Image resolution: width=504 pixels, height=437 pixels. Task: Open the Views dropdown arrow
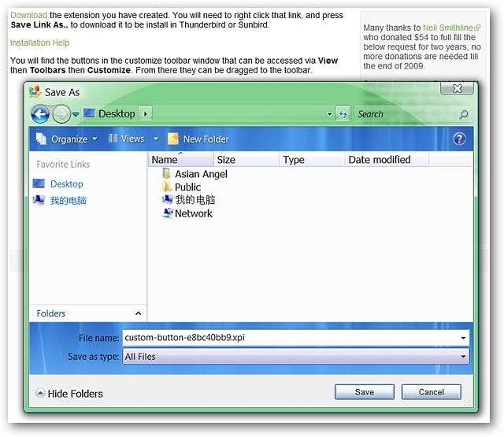(156, 139)
